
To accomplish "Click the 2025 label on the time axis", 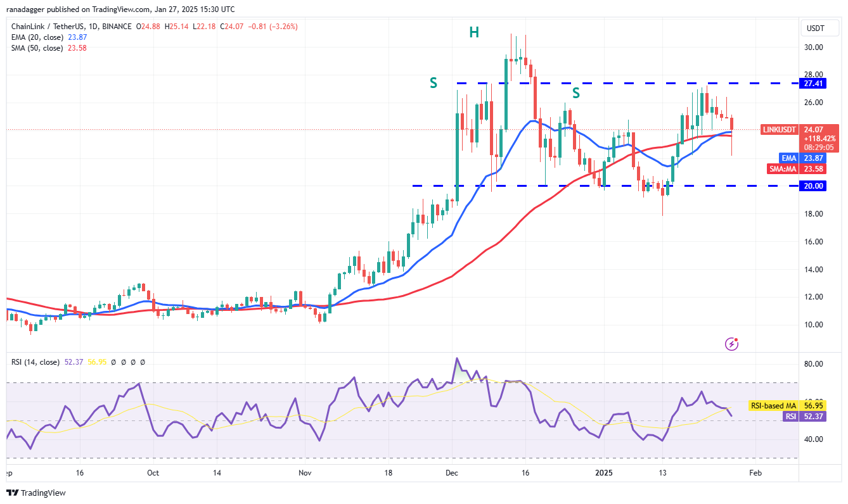I will tap(603, 472).
